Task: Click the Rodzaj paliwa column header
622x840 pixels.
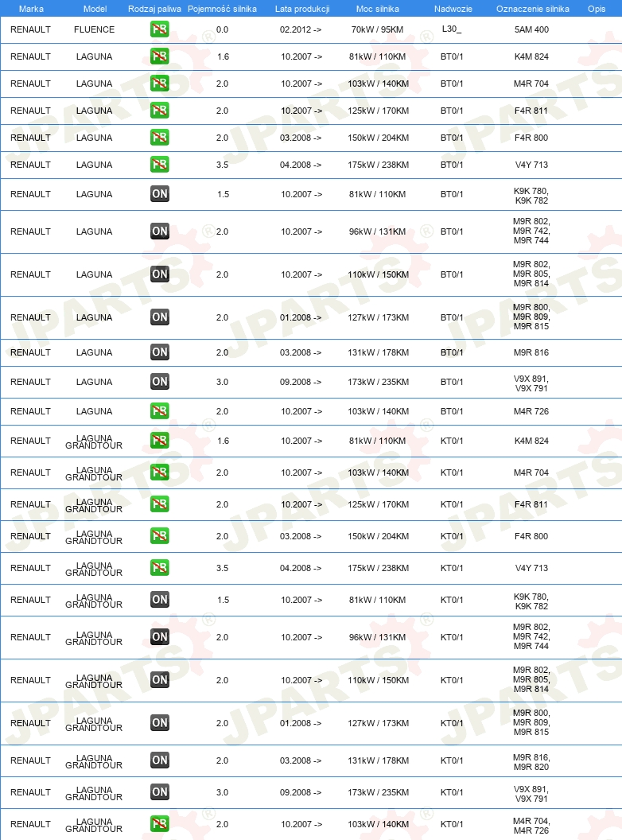Action: point(154,9)
